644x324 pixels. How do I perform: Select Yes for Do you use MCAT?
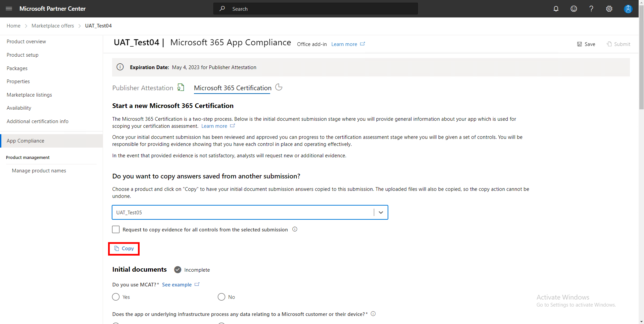[116, 297]
